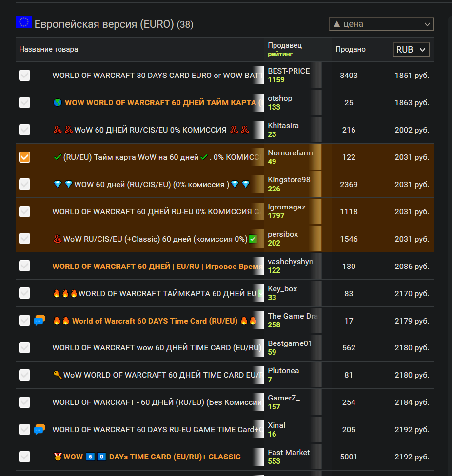Click the Продавец рейтинг column header
The height and width of the screenshot is (476, 452).
[285, 49]
